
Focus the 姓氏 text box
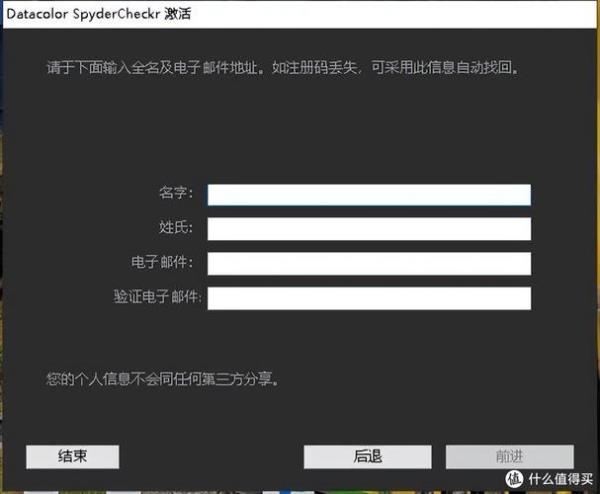point(369,229)
